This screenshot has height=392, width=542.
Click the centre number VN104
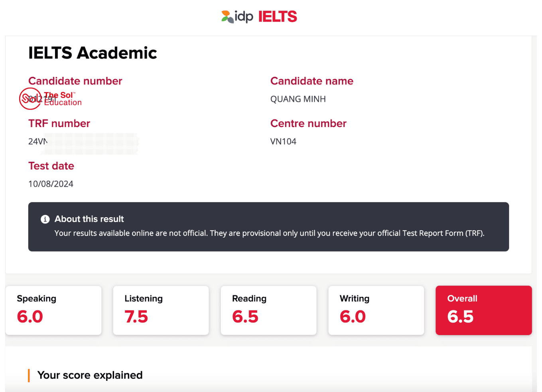pyautogui.click(x=283, y=141)
